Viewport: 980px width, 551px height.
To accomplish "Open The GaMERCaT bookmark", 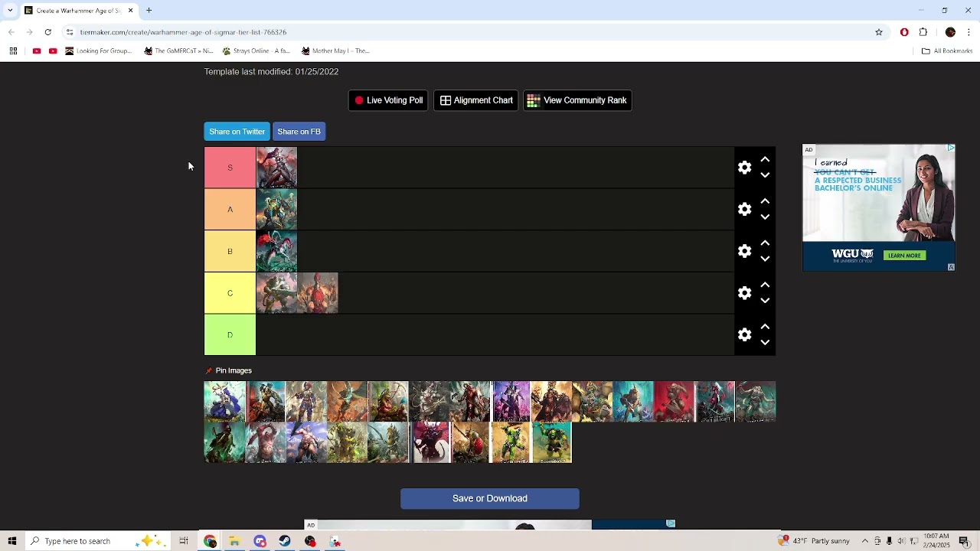I will coord(178,51).
